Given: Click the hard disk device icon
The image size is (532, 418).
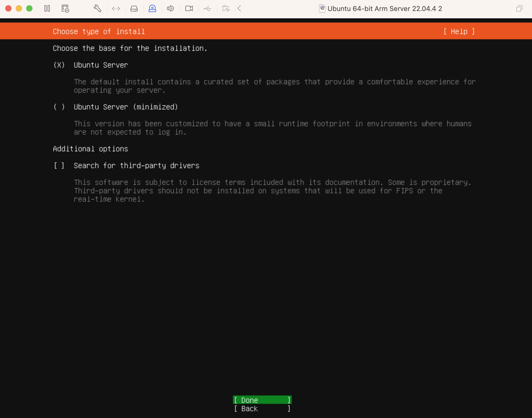Looking at the screenshot, I should [x=134, y=9].
